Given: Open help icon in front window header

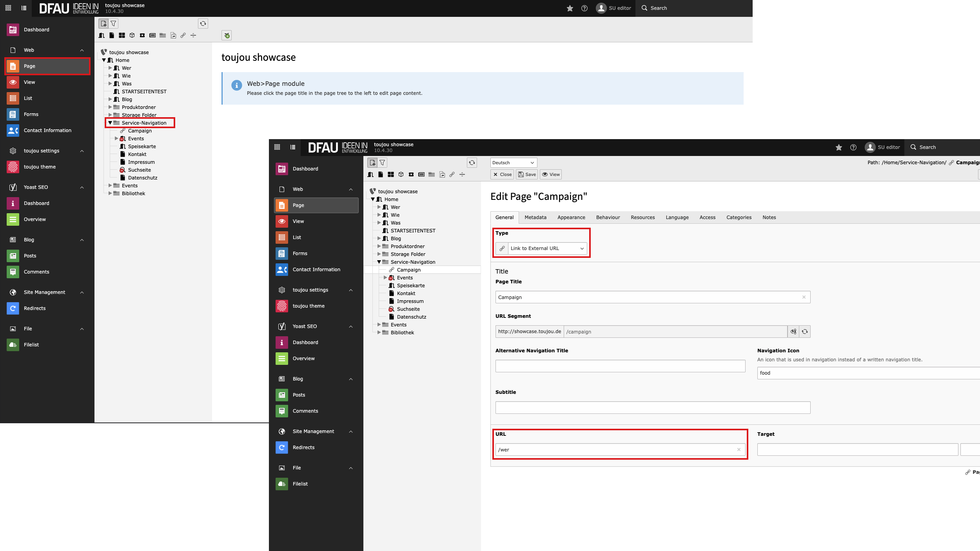Looking at the screenshot, I should (853, 147).
